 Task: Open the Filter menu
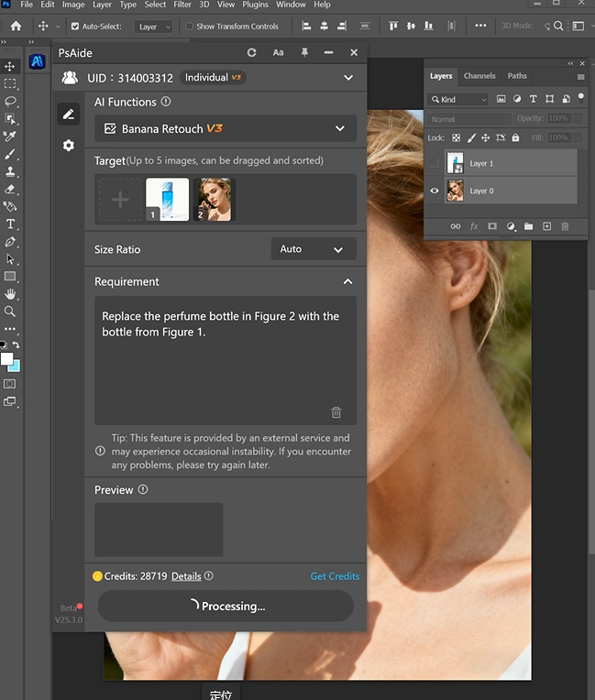tap(182, 5)
